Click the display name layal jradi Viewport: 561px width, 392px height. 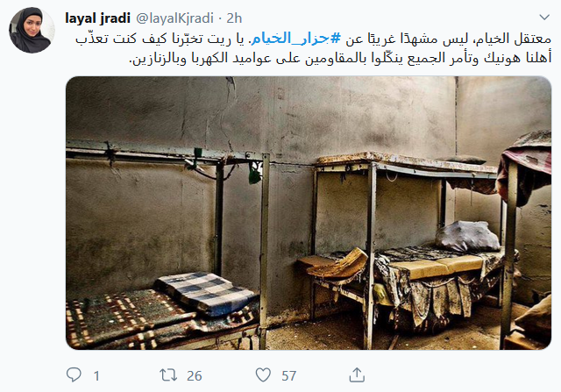97,18
